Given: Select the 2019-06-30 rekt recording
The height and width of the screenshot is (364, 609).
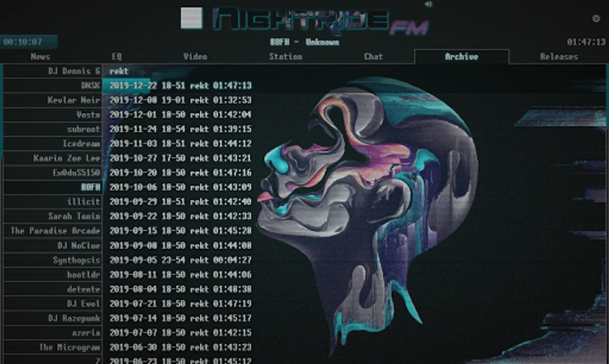Looking at the screenshot, I should [x=180, y=347].
